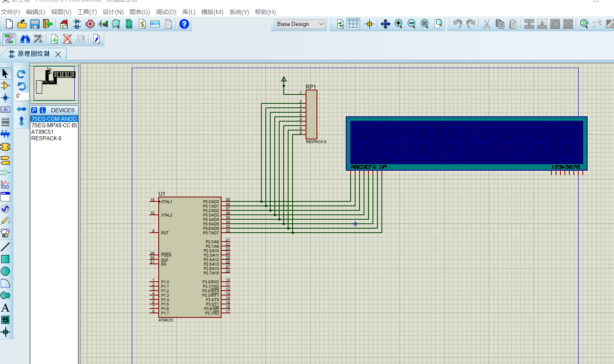This screenshot has height=364, width=614.
Task: Open a project with the folder icon
Action: 22,24
